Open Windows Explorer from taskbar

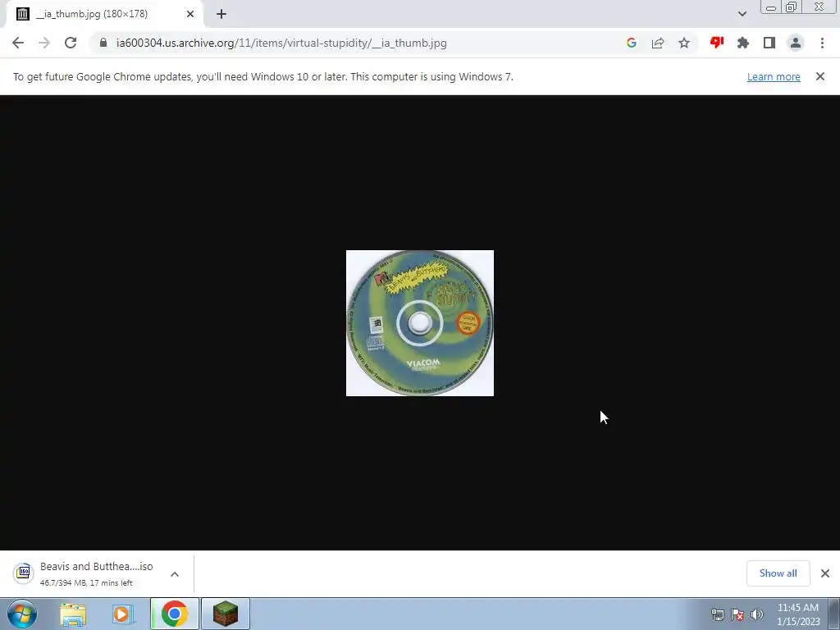[x=73, y=614]
